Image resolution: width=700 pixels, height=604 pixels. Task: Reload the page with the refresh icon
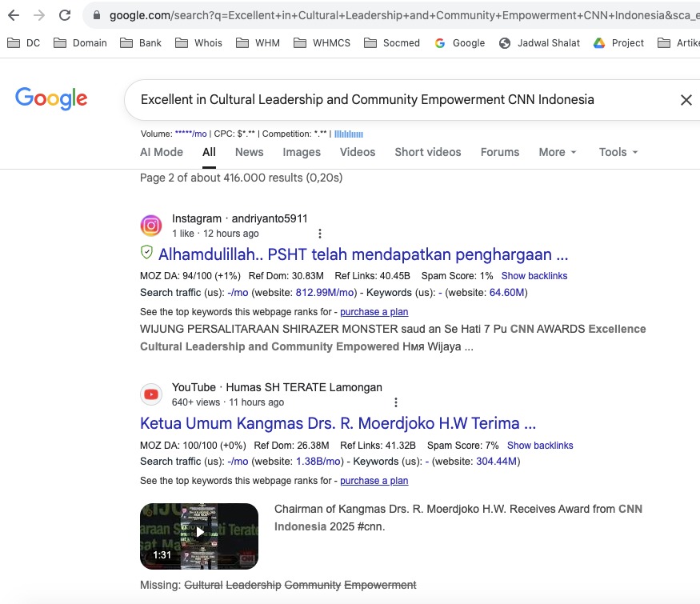65,15
